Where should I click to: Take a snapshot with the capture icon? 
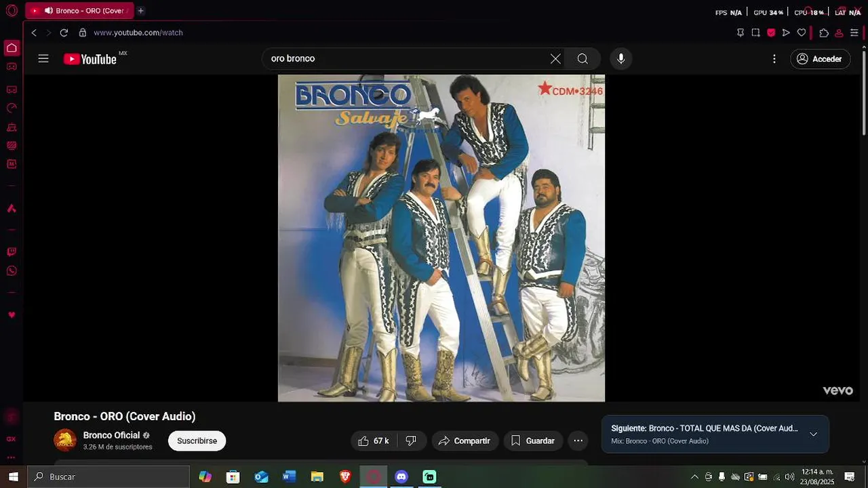[x=755, y=33]
